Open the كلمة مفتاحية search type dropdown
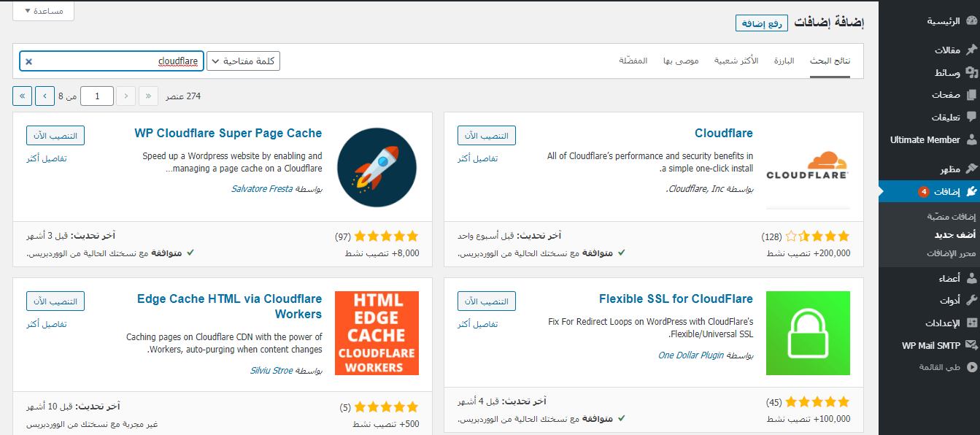Screen dimensions: 980x435 tap(244, 61)
